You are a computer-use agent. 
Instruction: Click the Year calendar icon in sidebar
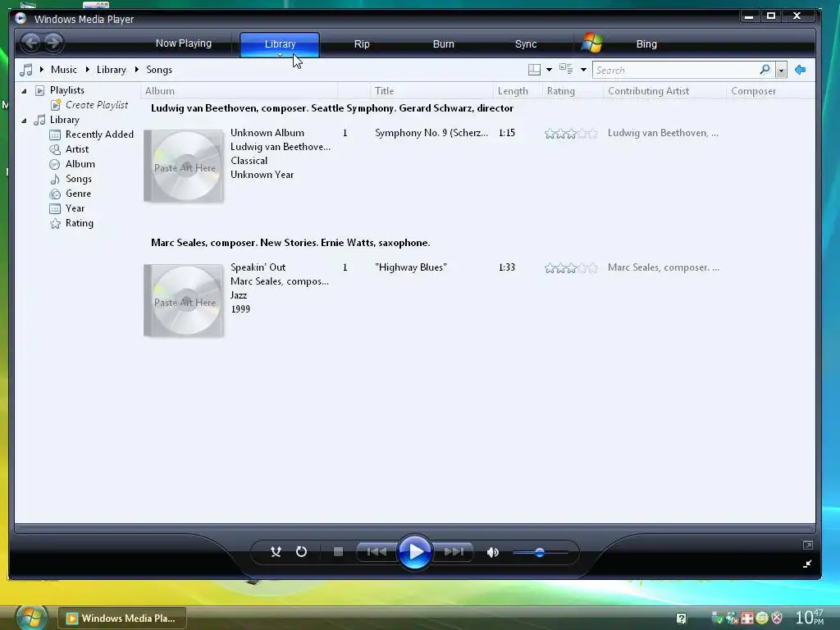pyautogui.click(x=55, y=209)
